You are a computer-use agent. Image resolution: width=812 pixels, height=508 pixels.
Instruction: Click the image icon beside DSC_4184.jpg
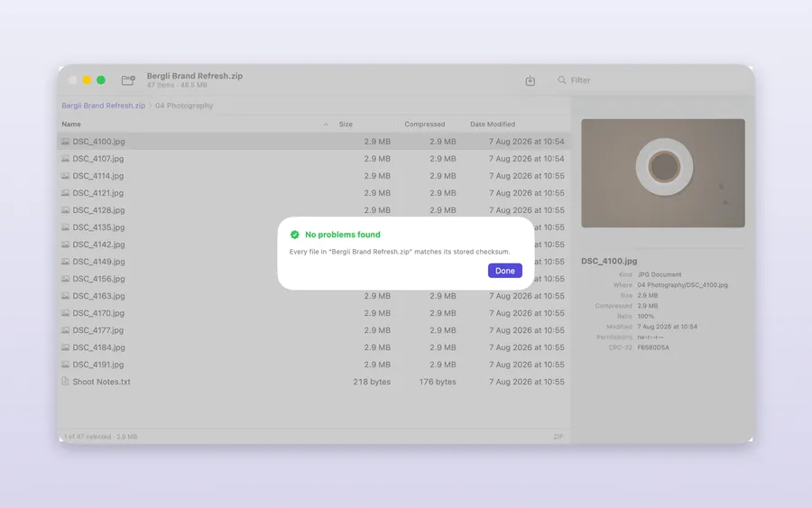pos(65,347)
